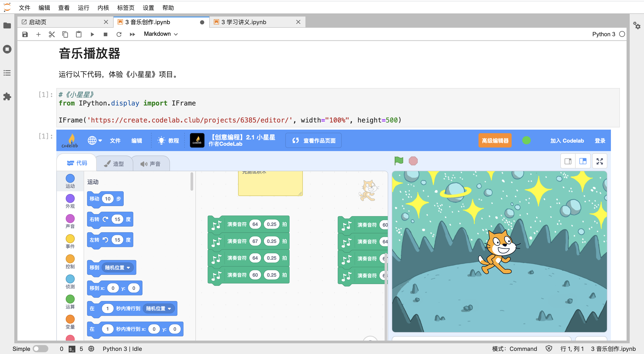Click the yellow comment note resize handle
Viewport: 644px width, 354px height.
(x=300, y=193)
